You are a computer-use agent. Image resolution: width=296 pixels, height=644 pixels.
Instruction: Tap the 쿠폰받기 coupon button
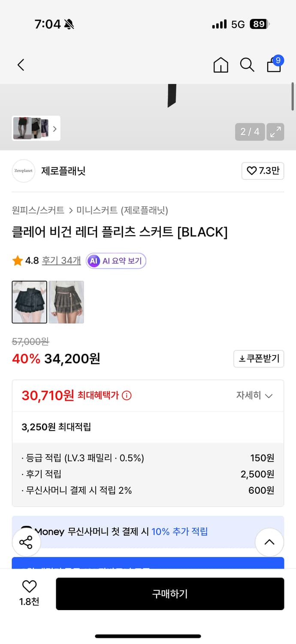tap(259, 359)
